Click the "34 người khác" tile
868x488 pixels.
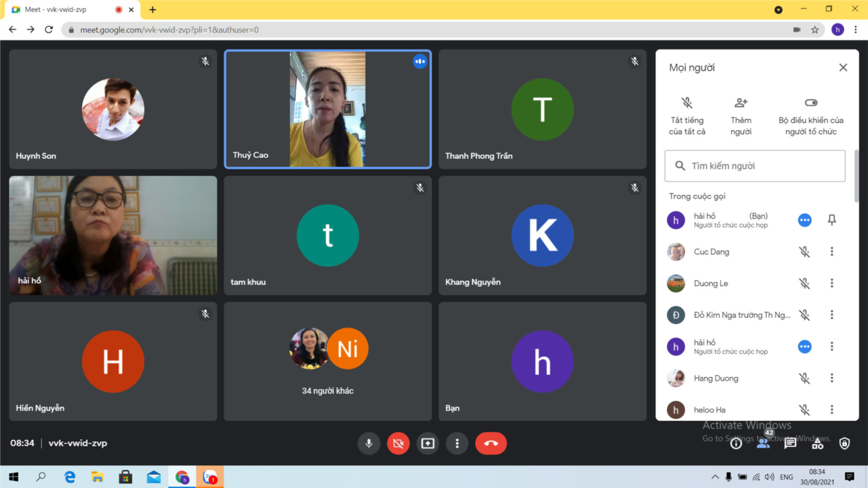tap(327, 362)
